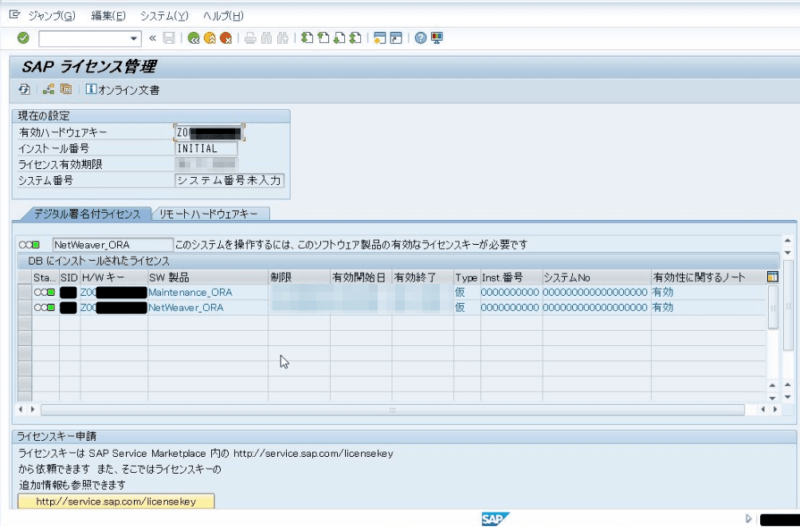800x531 pixels.
Task: Open Customize Local Layout monitor icon
Action: (x=437, y=38)
